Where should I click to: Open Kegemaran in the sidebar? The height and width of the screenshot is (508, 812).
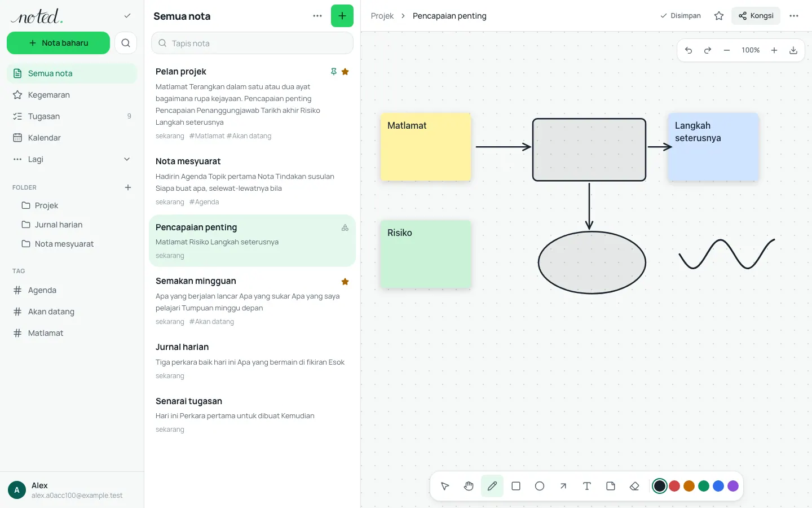(72, 95)
